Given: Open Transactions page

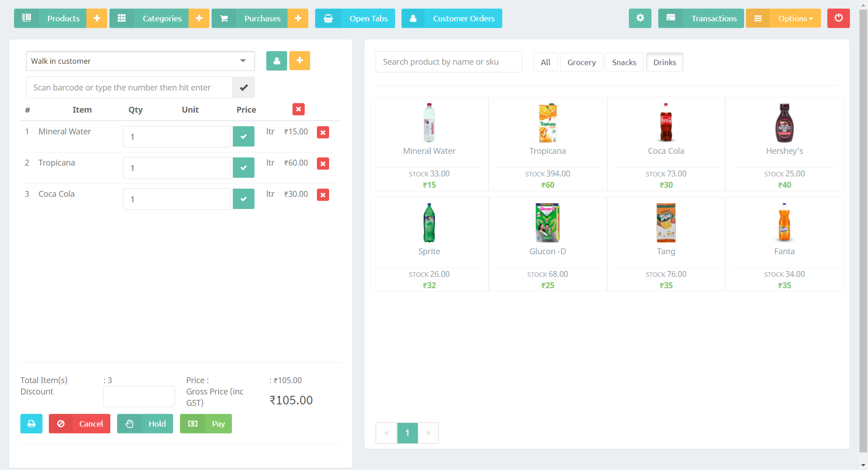Looking at the screenshot, I should (701, 19).
